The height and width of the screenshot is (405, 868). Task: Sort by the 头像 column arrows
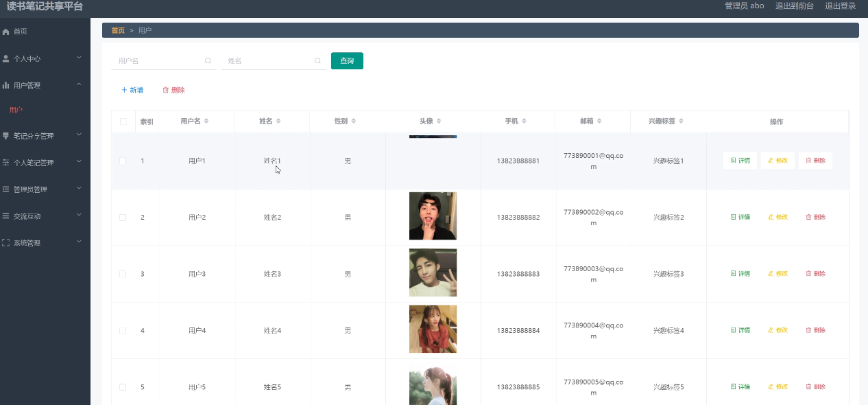pos(439,121)
